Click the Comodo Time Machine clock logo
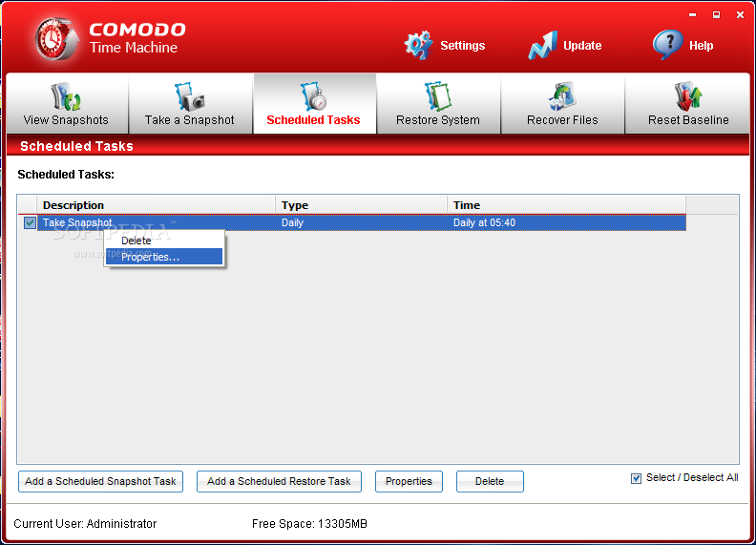 tap(56, 38)
